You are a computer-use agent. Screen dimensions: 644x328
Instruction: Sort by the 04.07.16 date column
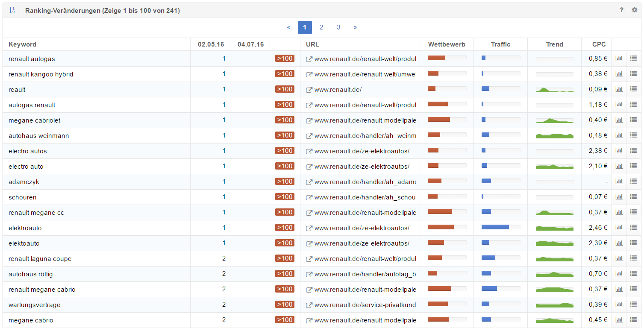pos(250,44)
